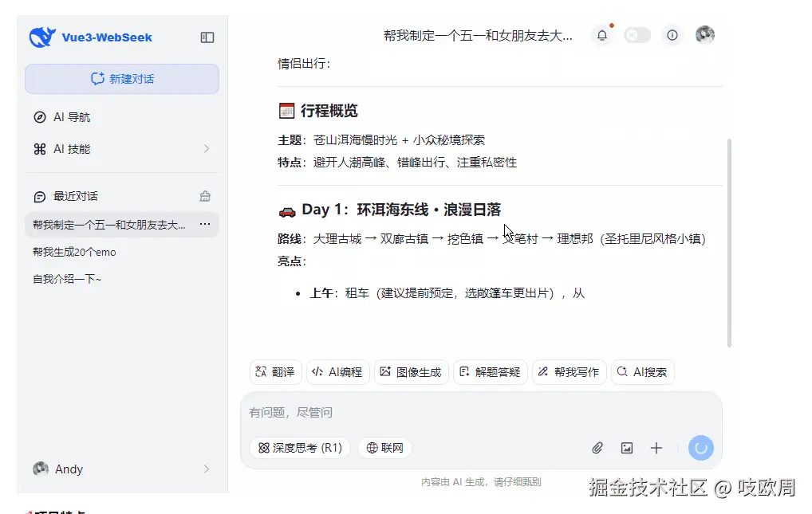
Task: Click the user avatar at top right
Action: tap(704, 34)
